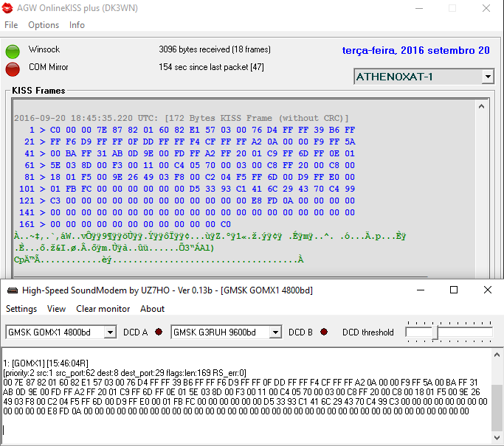
Task: Click the SoundModem monitor scrollbar thumb
Action: click(x=497, y=408)
